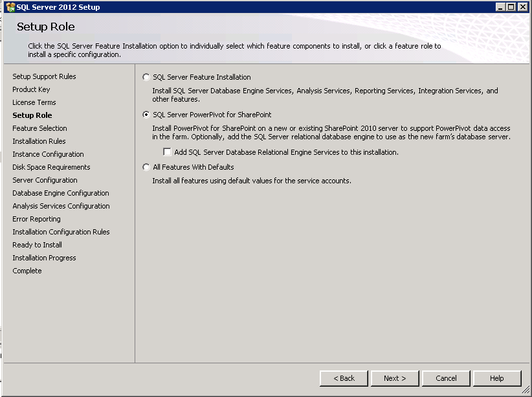Image resolution: width=532 pixels, height=397 pixels.
Task: Click the bold Setup Role sidebar step
Action: [32, 115]
